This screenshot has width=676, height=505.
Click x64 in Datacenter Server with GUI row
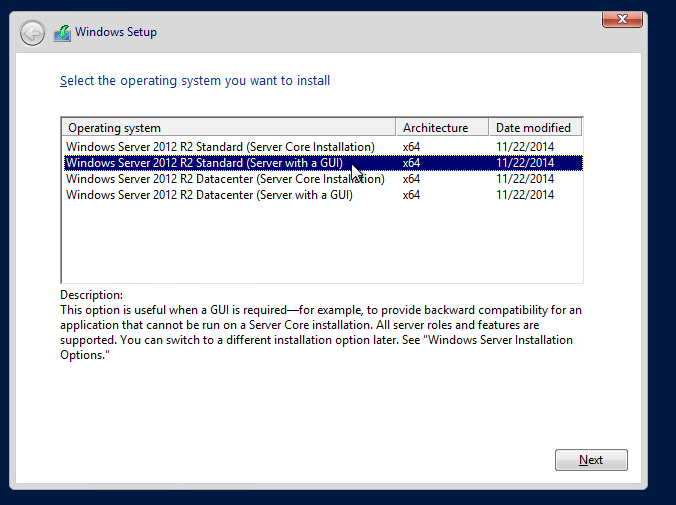pos(411,195)
